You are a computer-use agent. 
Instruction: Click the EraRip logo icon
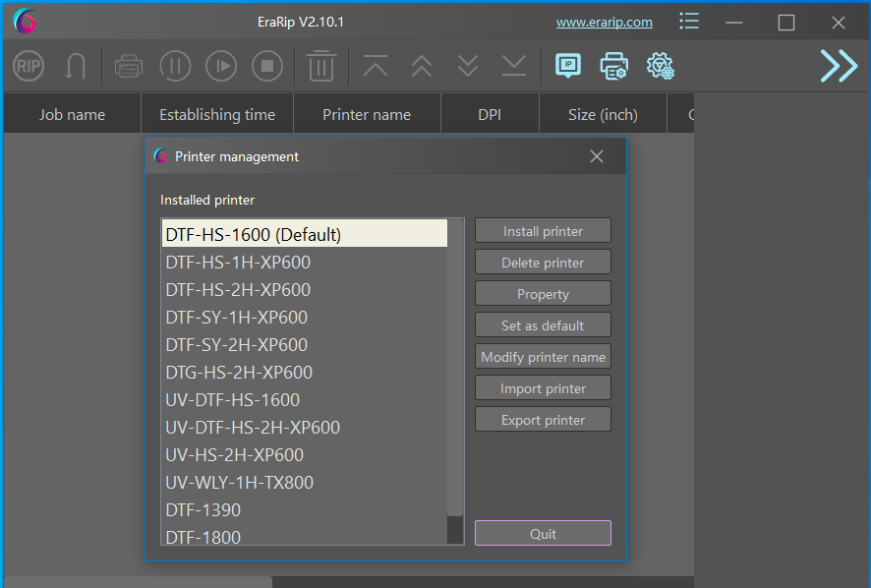[25, 21]
